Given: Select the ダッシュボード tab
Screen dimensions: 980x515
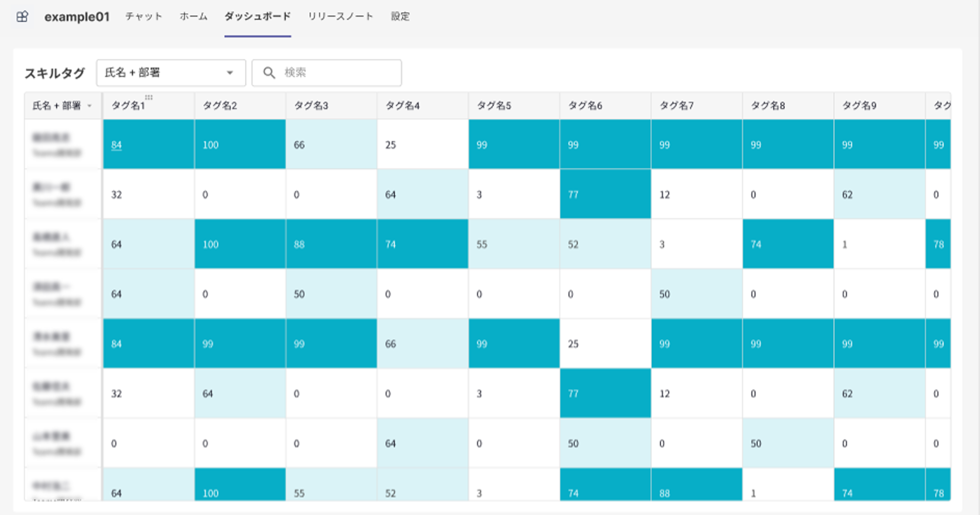Looking at the screenshot, I should [x=257, y=17].
